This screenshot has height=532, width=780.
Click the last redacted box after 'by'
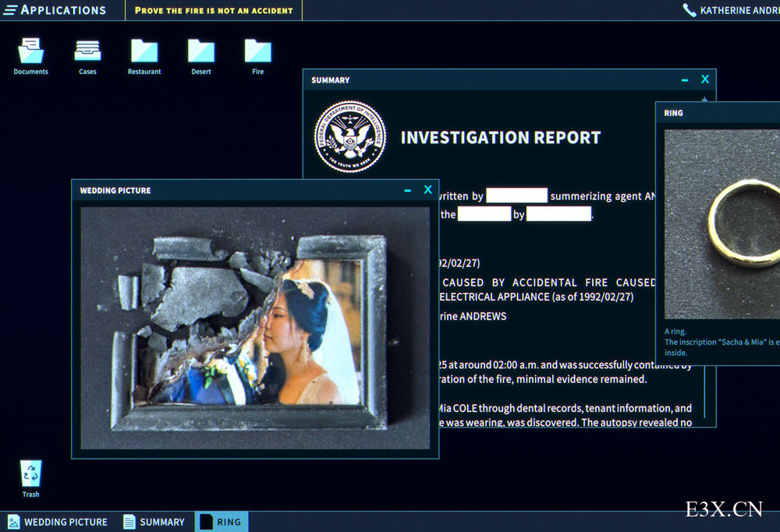point(558,214)
